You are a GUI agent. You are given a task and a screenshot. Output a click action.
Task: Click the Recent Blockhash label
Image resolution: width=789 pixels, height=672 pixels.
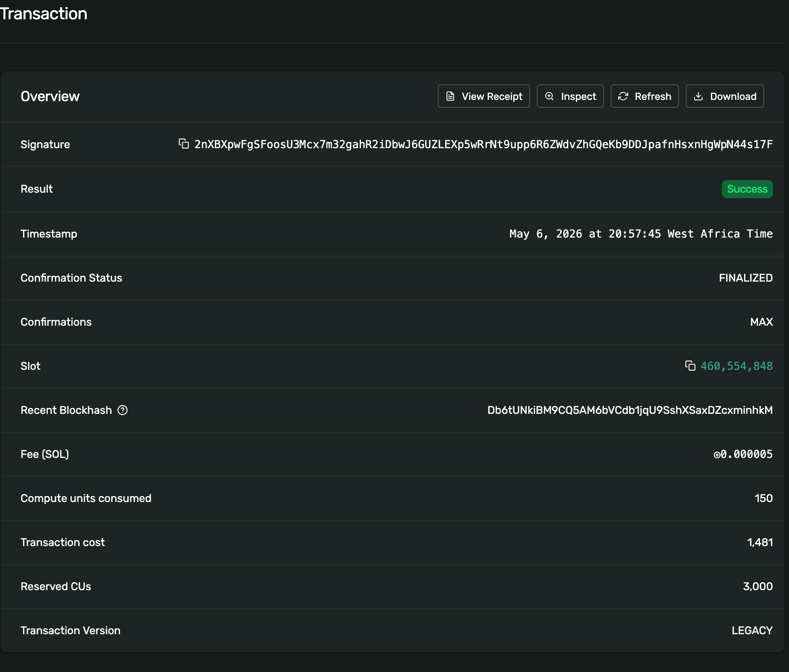point(66,410)
